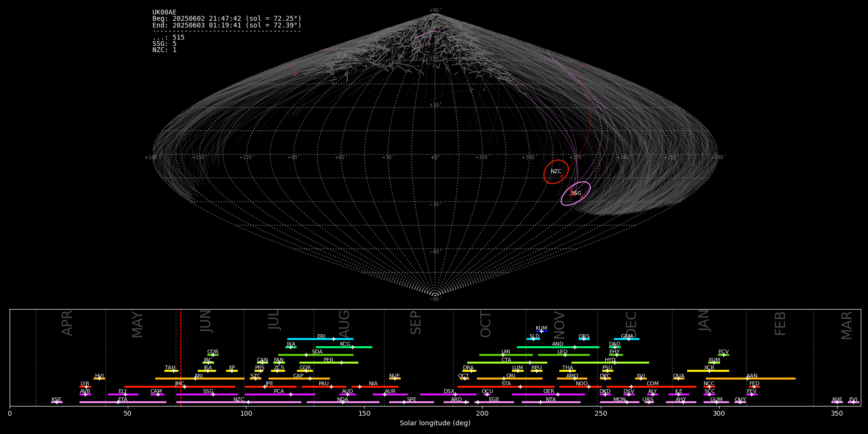The width and height of the screenshot is (868, 434).
Task: Click the 350 tick on the solar longitude axis
Action: (837, 413)
